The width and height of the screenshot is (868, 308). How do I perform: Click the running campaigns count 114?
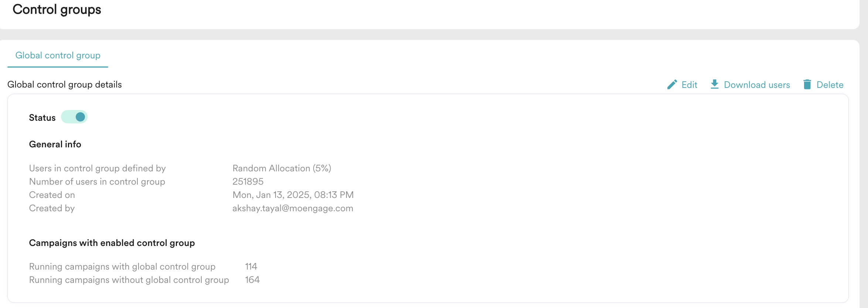click(x=251, y=267)
